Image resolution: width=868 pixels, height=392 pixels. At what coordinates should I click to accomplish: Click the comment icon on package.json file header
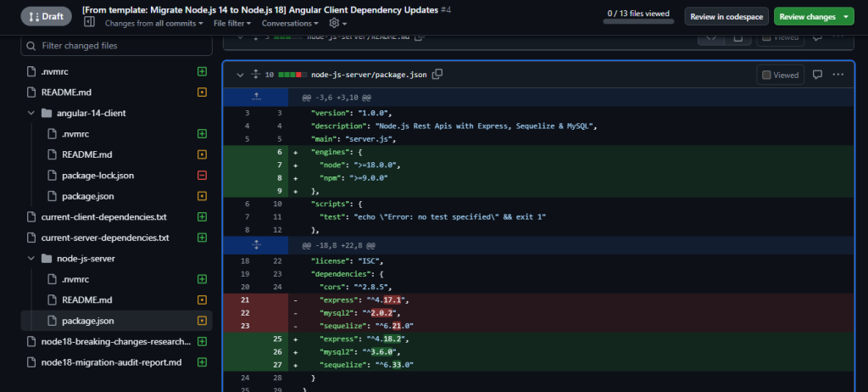[817, 75]
